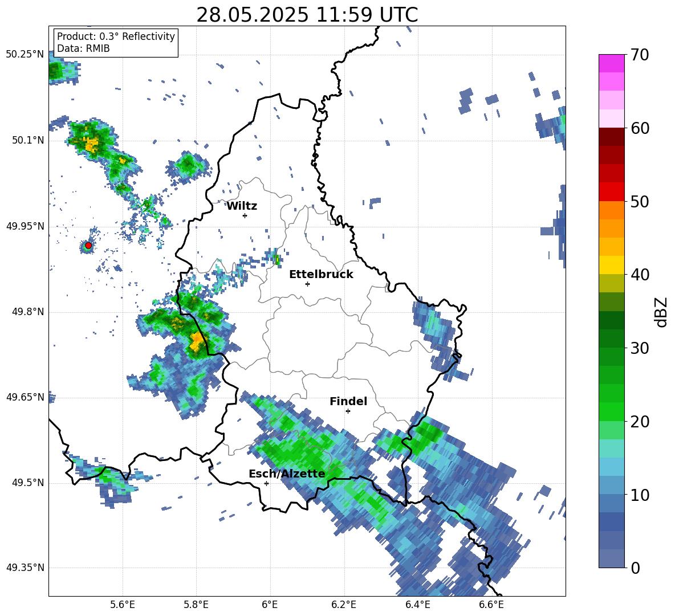675x616 pixels.
Task: Click the 6.4°E longitude label
Action: tap(417, 605)
